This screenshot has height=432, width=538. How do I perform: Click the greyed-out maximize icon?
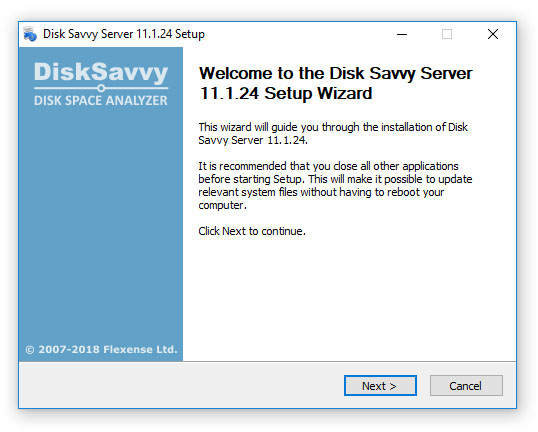click(x=447, y=34)
